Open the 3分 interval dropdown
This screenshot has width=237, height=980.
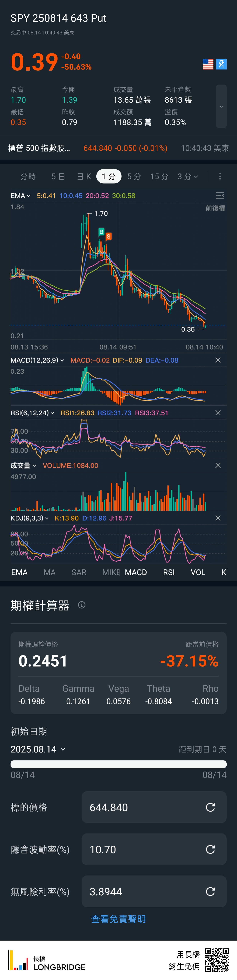click(188, 176)
